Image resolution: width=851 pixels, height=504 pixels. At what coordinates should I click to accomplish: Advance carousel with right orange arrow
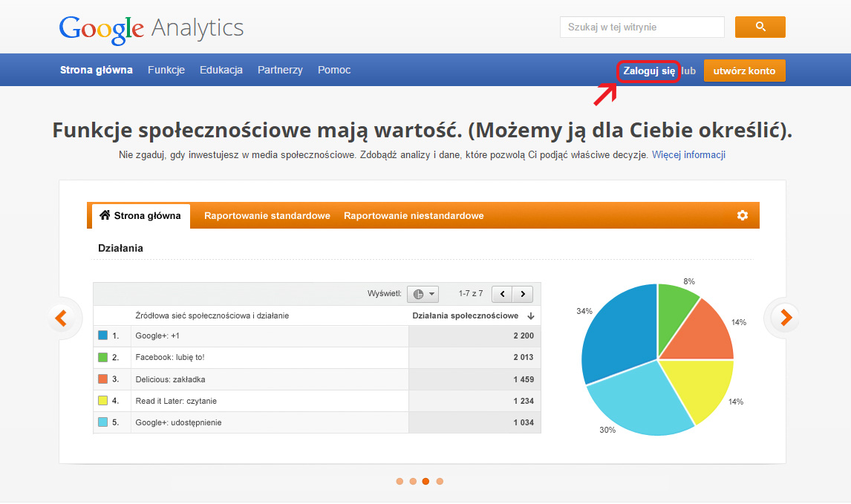[786, 318]
